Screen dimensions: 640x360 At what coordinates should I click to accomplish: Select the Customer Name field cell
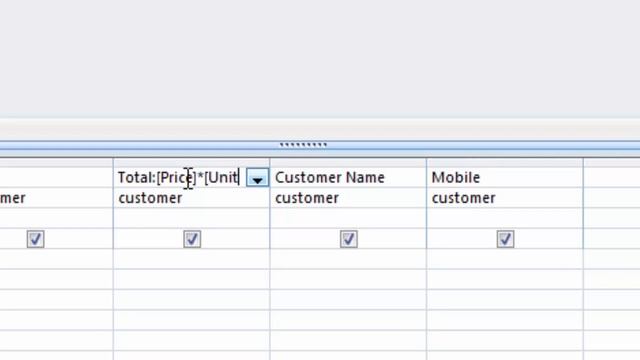(348, 178)
